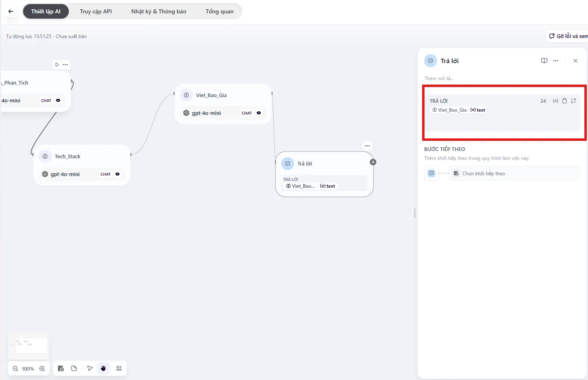Image resolution: width=588 pixels, height=380 pixels.
Task: Click the back arrow at top left
Action: 11,11
